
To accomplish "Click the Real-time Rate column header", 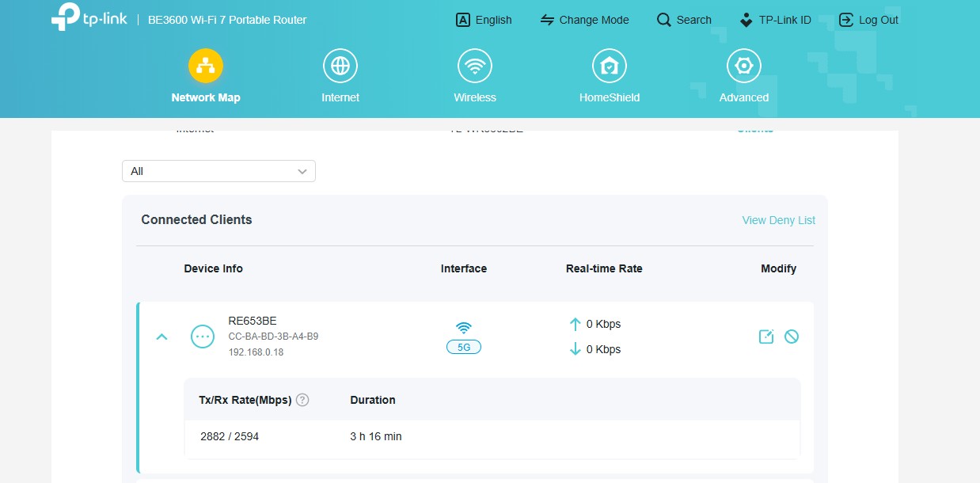I will click(x=604, y=268).
